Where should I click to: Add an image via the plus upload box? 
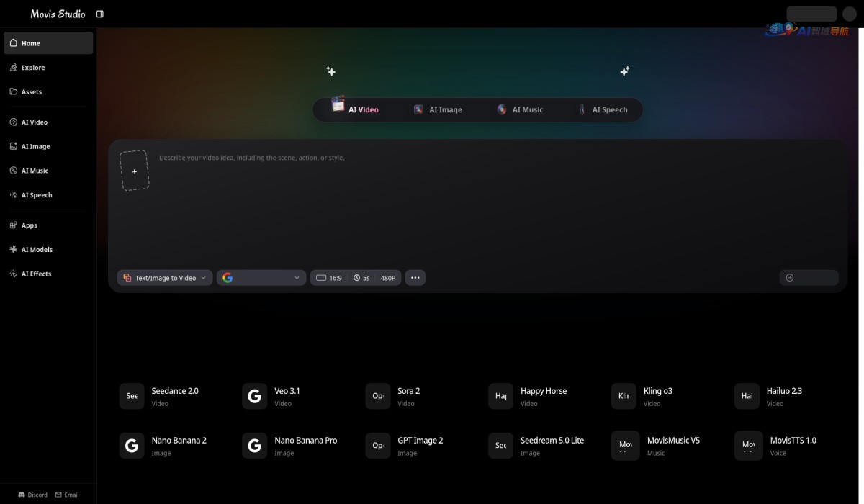click(135, 171)
